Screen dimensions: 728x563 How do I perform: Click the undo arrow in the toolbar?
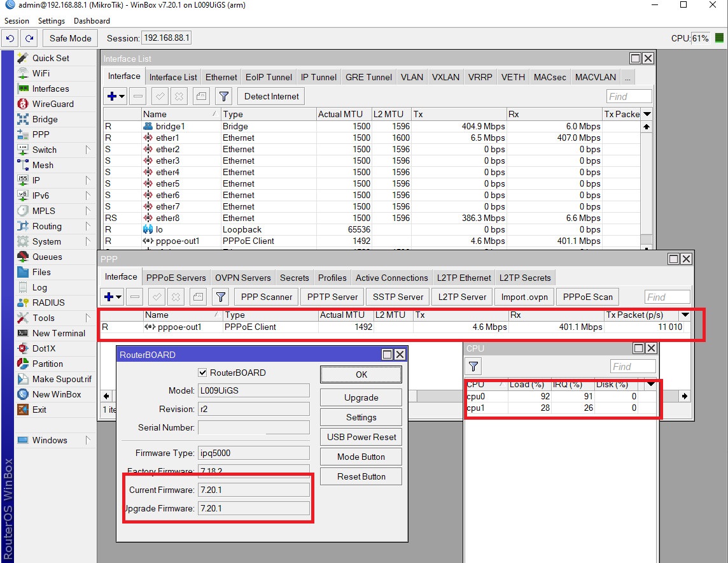(10, 38)
